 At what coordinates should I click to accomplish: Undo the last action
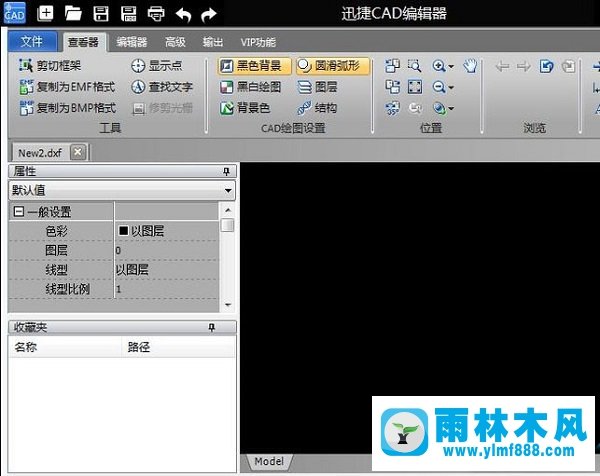[183, 15]
